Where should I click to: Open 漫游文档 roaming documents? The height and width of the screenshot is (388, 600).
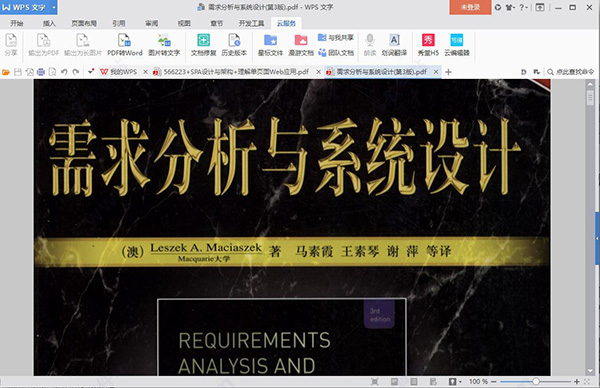[x=301, y=45]
